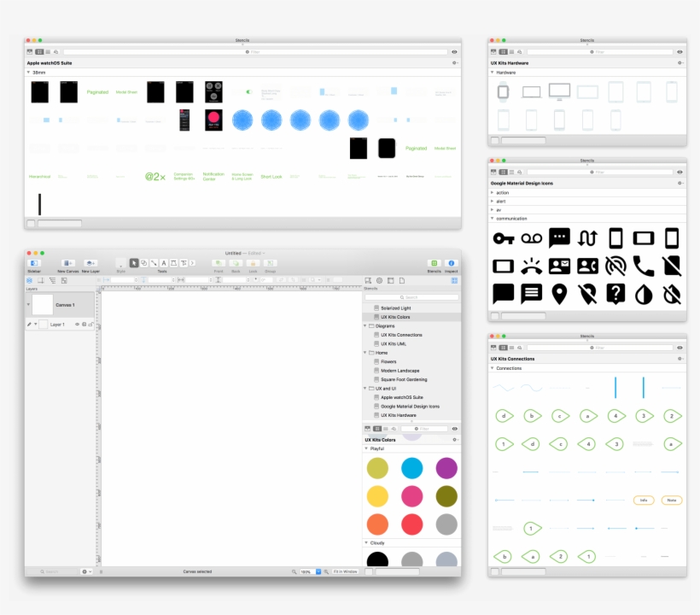Collapse the UX and UI stencil folder
Viewport: 700px width, 615px height.
tap(365, 389)
